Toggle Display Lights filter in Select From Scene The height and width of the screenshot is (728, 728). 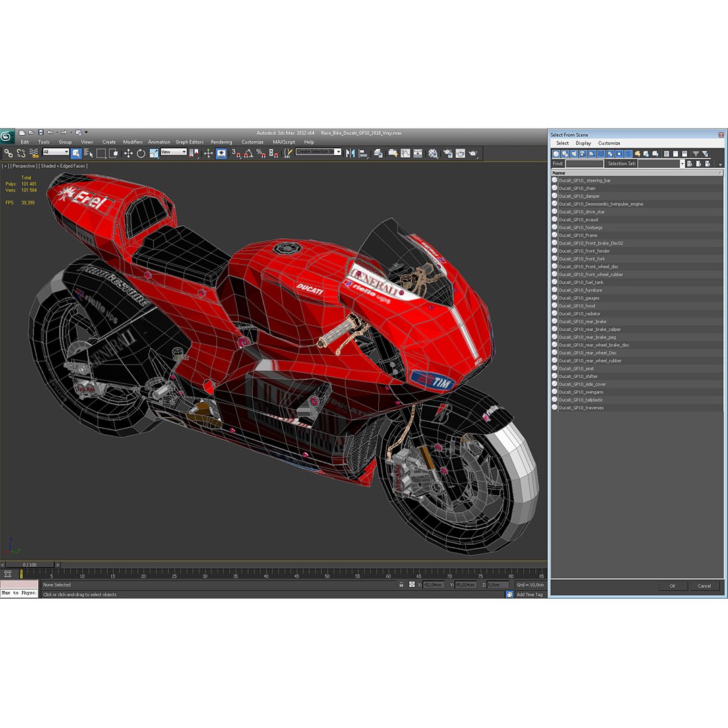[574, 154]
